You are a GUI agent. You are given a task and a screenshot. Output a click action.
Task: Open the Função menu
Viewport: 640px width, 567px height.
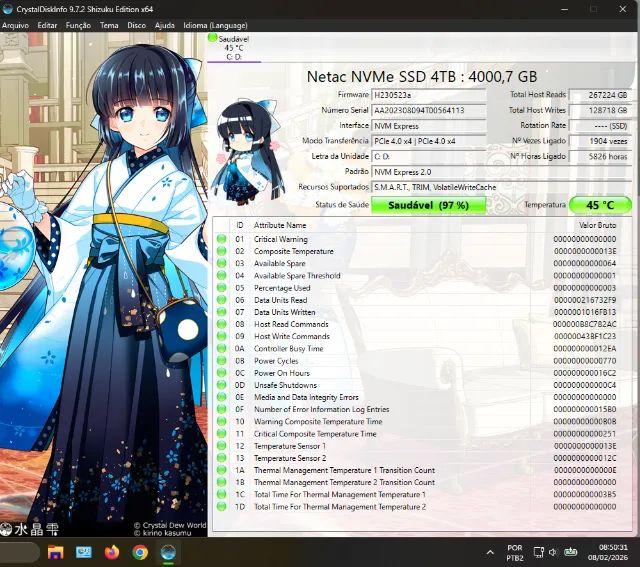[78, 25]
